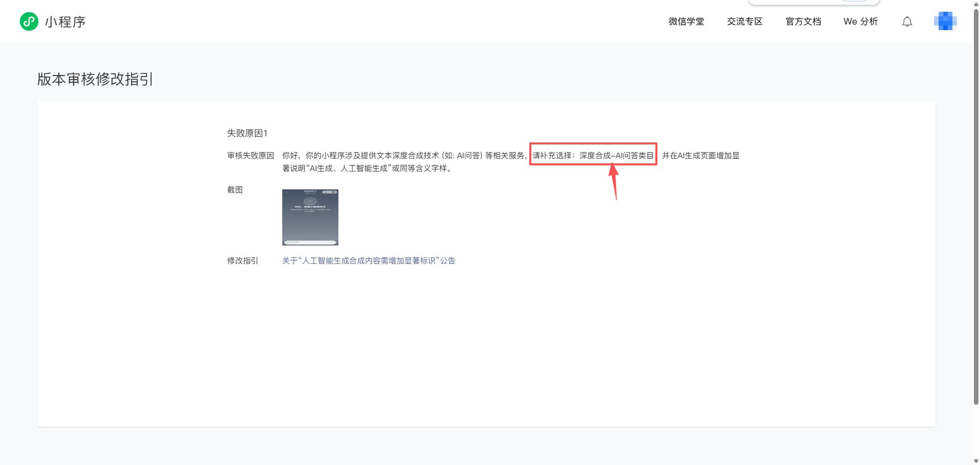Image resolution: width=980 pixels, height=465 pixels.
Task: Click the 审核失败原因 label
Action: tap(251, 156)
